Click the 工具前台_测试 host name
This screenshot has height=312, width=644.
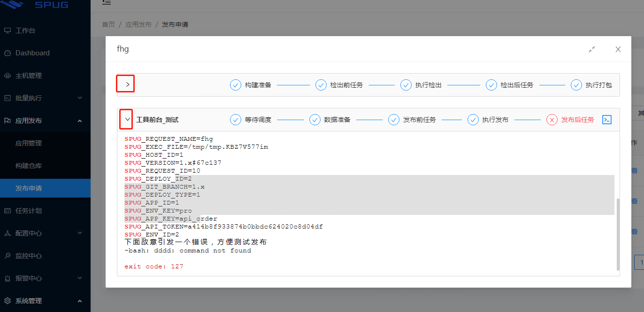pyautogui.click(x=157, y=120)
